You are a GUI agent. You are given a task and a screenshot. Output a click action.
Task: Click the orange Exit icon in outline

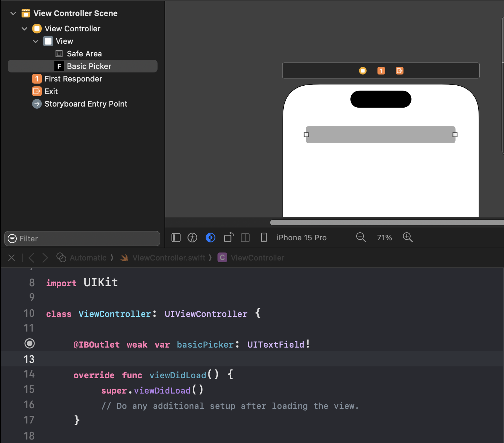point(37,91)
